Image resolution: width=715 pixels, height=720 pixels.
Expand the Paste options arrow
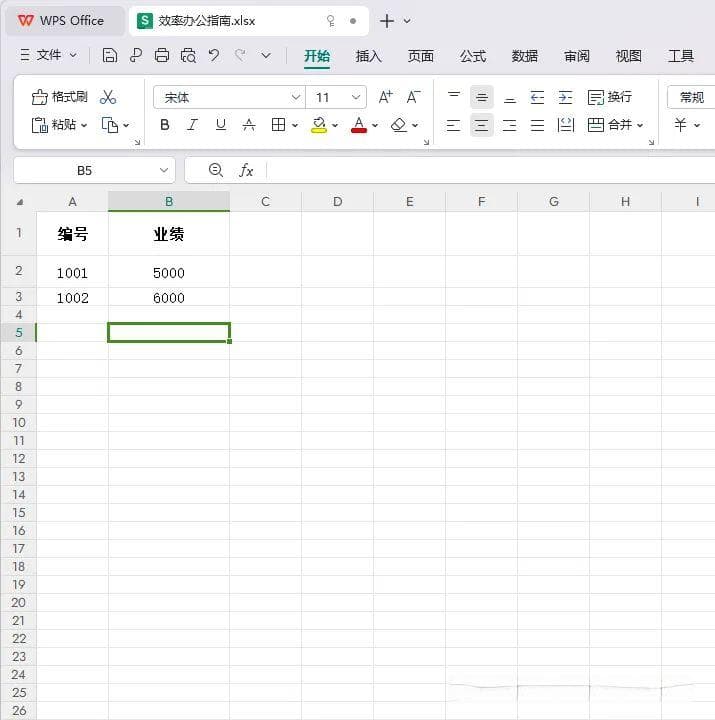84,125
